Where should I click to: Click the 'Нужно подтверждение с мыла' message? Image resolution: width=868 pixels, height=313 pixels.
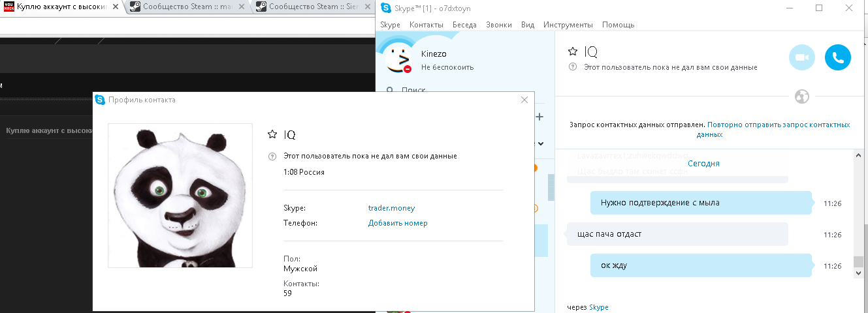point(701,203)
